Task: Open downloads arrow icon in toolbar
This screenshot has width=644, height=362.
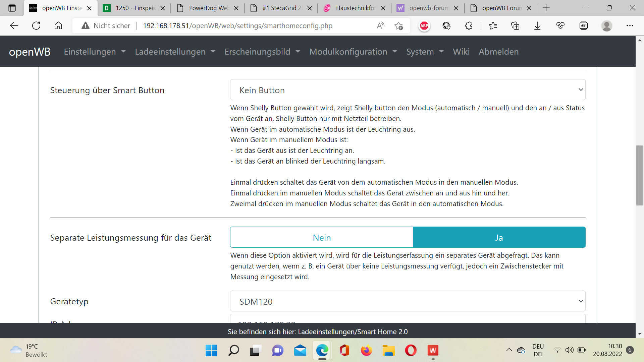Action: [x=537, y=26]
